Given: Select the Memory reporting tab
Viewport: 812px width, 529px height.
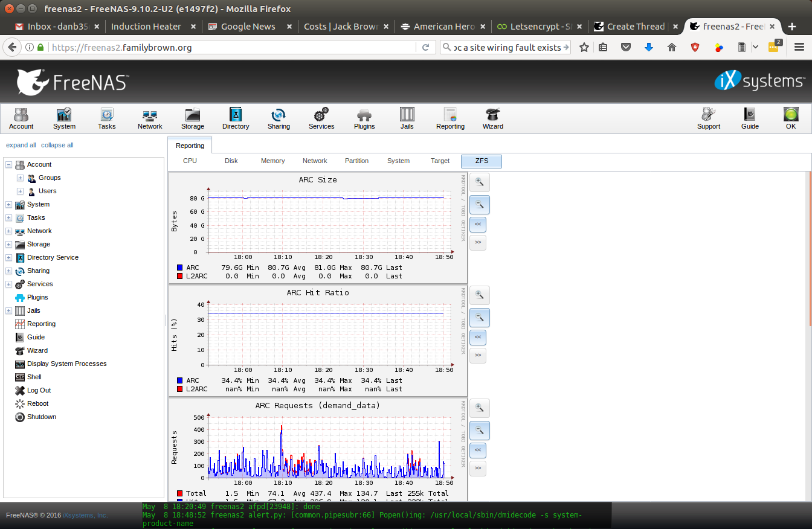Looking at the screenshot, I should [272, 161].
